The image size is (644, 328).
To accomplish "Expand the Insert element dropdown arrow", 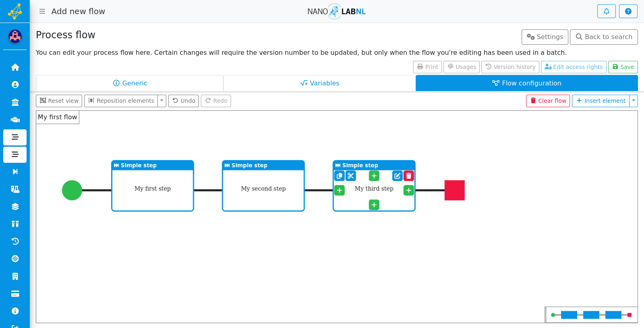I will pyautogui.click(x=634, y=101).
